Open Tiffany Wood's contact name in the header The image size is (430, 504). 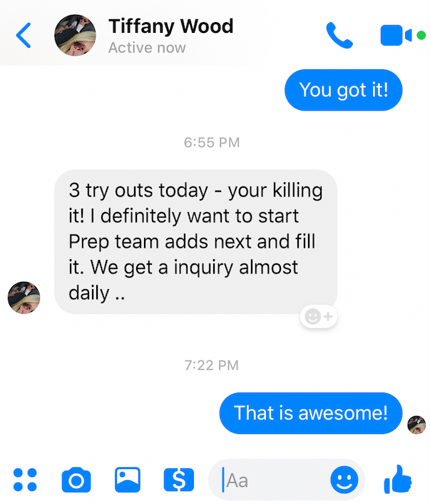click(170, 27)
